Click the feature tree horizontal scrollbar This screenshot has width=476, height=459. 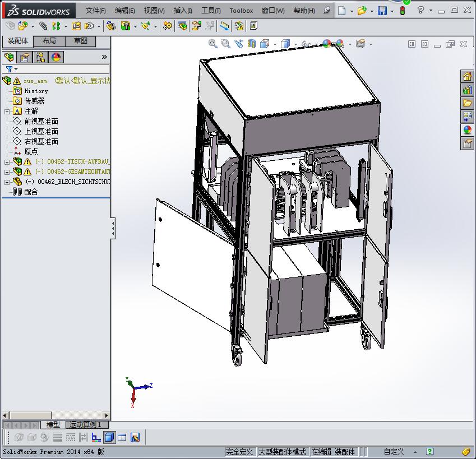[56, 415]
